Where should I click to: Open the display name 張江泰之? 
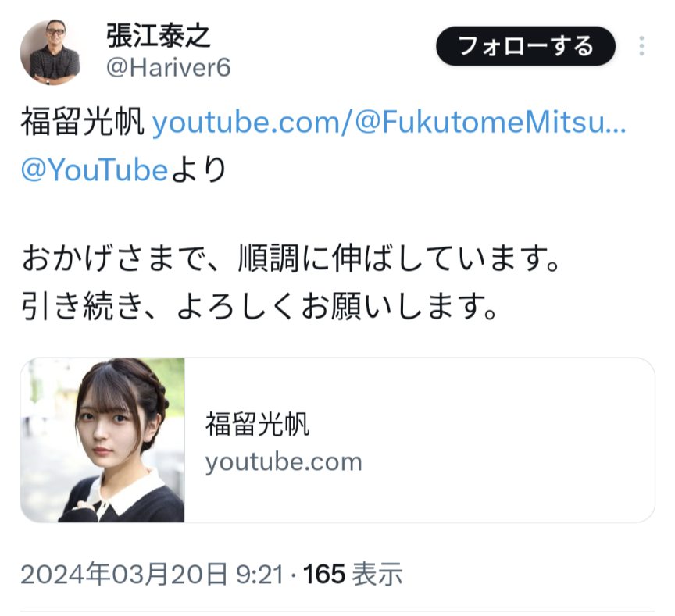click(159, 35)
